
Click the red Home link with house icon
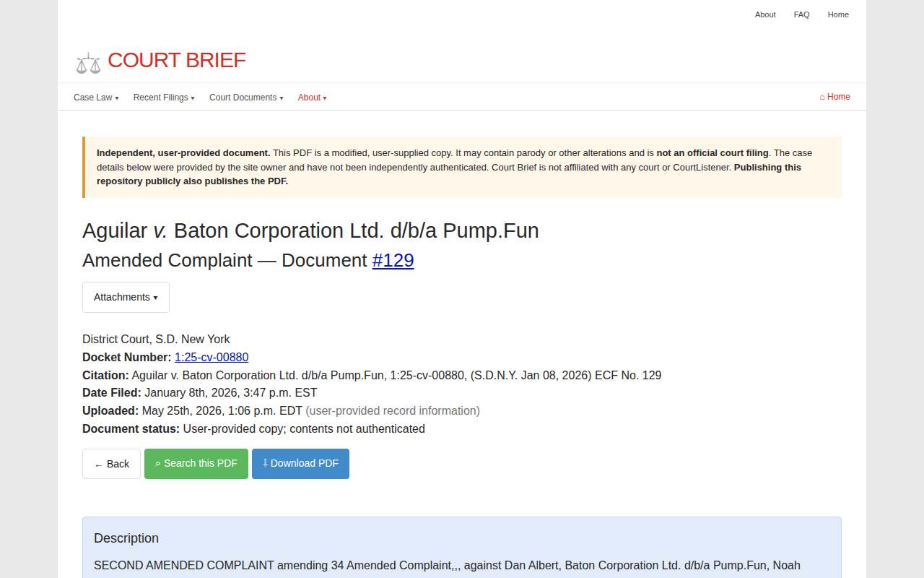pyautogui.click(x=834, y=97)
